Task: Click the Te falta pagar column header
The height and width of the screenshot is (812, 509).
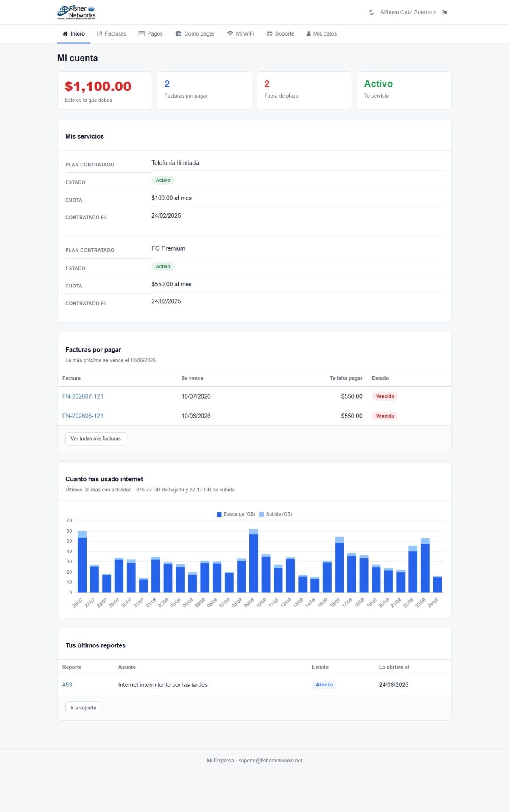Action: 346,378
